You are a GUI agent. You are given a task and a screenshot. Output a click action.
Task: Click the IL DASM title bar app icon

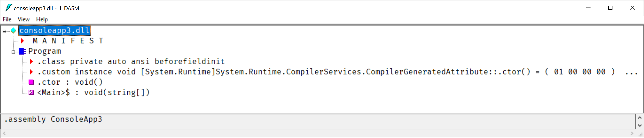pyautogui.click(x=9, y=8)
